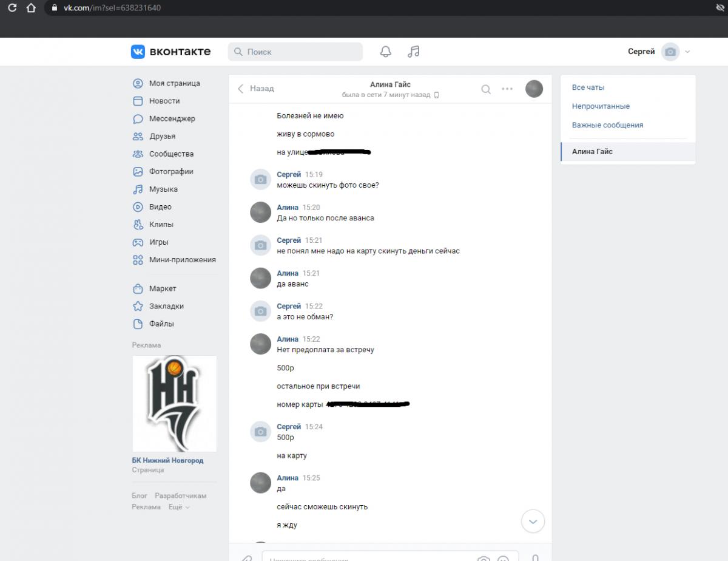Expand the Сергей profile dropdown menu
Screen dimensions: 728x561
pyautogui.click(x=687, y=52)
